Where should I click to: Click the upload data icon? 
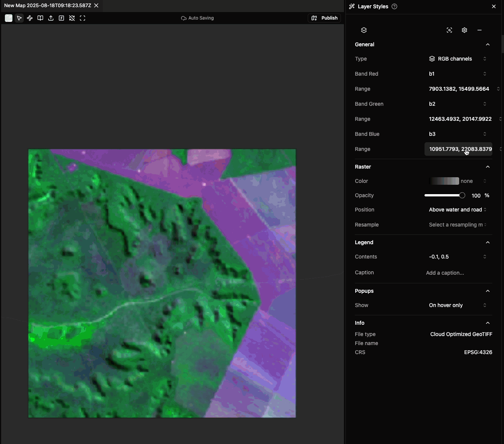51,18
